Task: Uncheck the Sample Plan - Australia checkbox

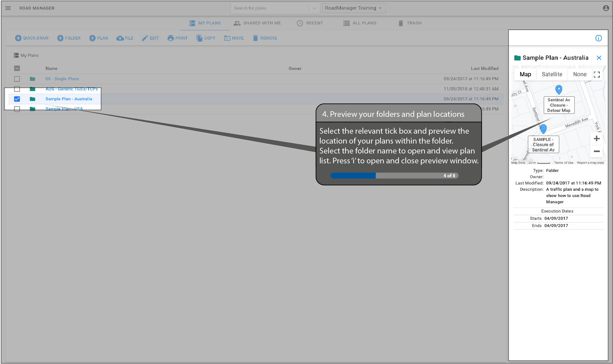Action: tap(17, 99)
